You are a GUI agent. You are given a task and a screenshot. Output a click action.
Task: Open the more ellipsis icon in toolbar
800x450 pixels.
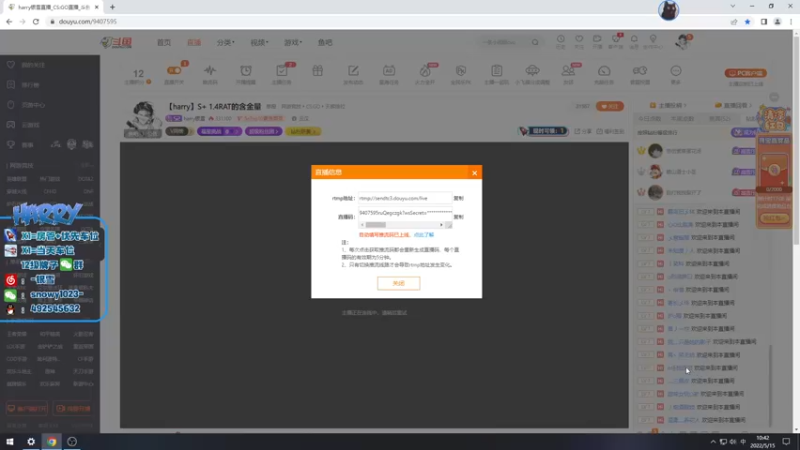(676, 73)
